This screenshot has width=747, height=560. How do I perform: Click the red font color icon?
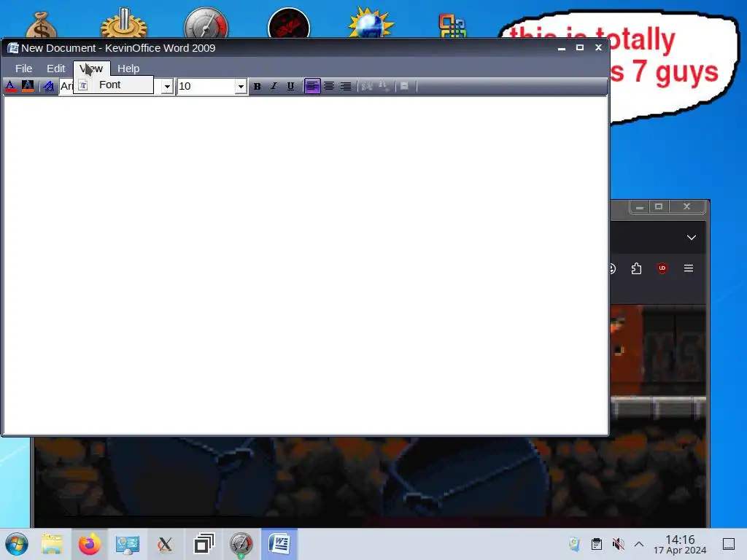click(10, 86)
